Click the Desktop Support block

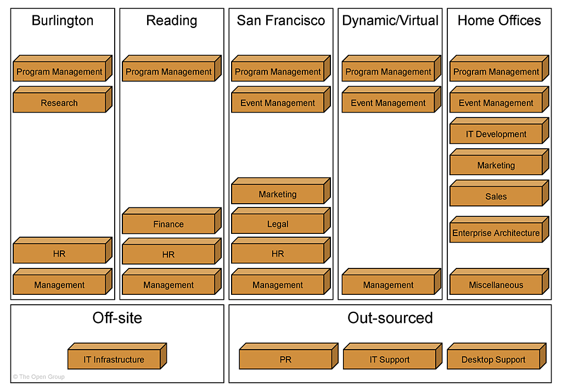click(493, 360)
